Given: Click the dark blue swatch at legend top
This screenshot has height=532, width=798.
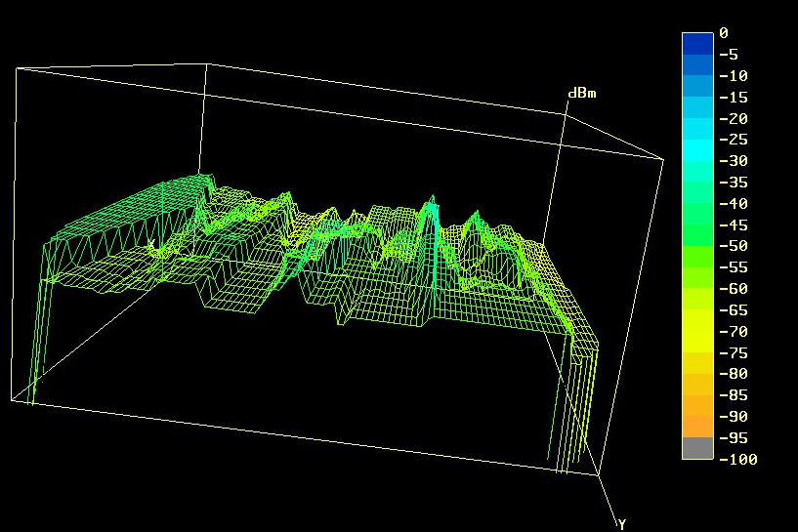Looking at the screenshot, I should click(x=697, y=43).
